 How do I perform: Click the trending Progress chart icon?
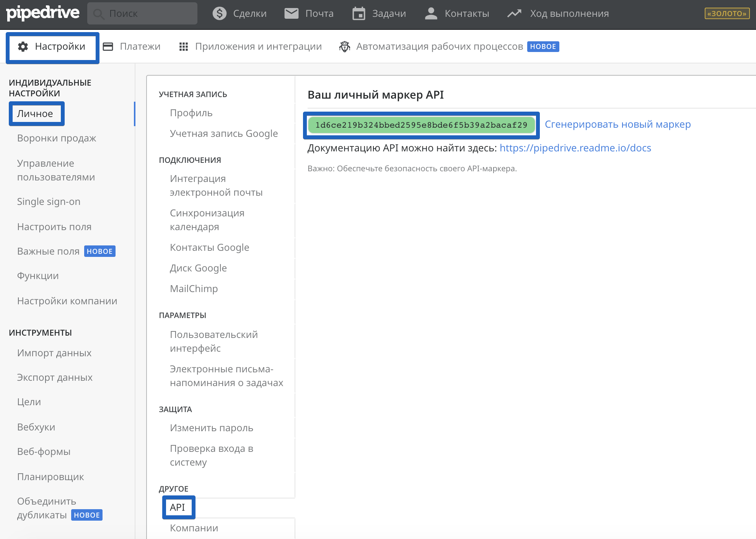point(514,13)
